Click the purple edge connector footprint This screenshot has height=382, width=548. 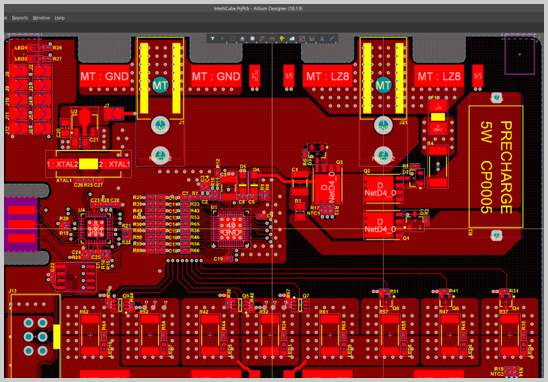pyautogui.click(x=21, y=224)
